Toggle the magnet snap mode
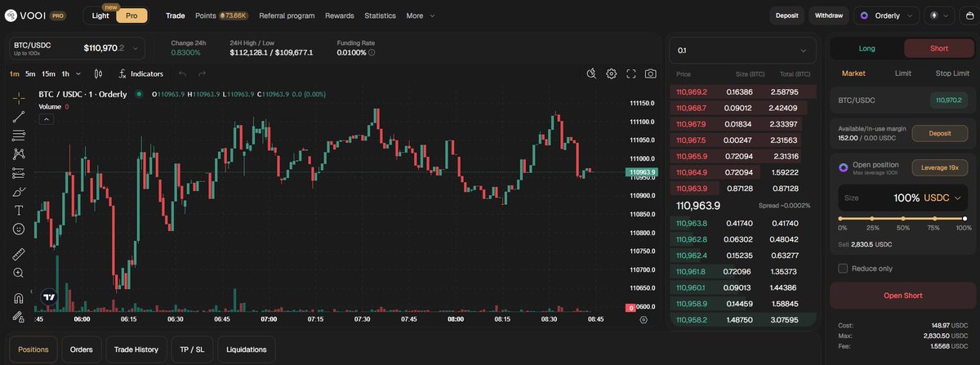Image resolution: width=980 pixels, height=365 pixels. (x=18, y=296)
